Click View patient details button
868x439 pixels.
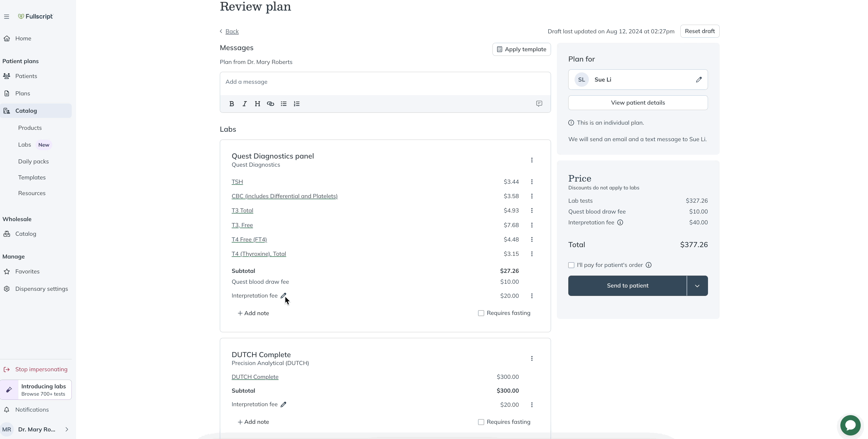[638, 102]
